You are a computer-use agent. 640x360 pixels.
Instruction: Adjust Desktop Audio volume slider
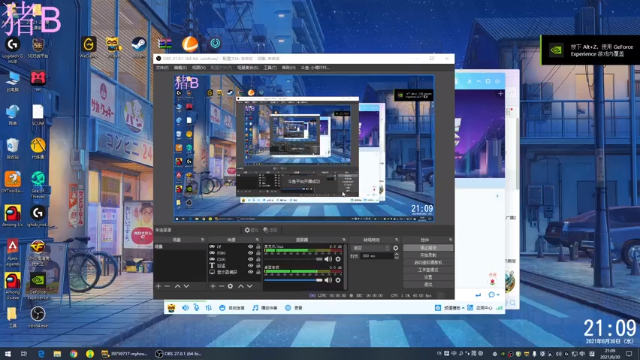[x=293, y=280]
